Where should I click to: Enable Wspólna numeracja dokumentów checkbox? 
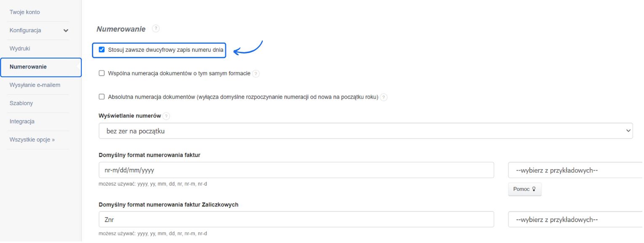click(102, 73)
